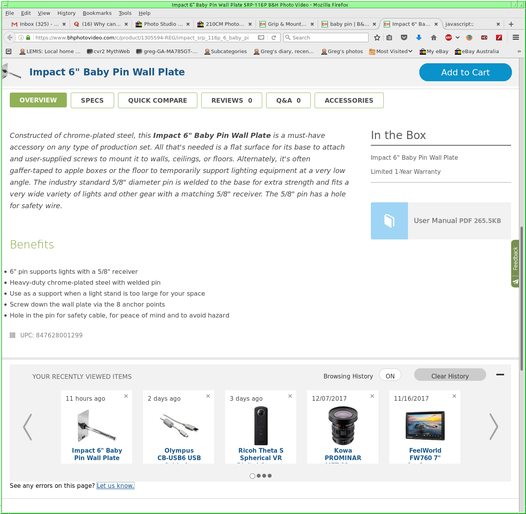Open the downloads arrow icon
This screenshot has height=514, width=526.
click(419, 38)
